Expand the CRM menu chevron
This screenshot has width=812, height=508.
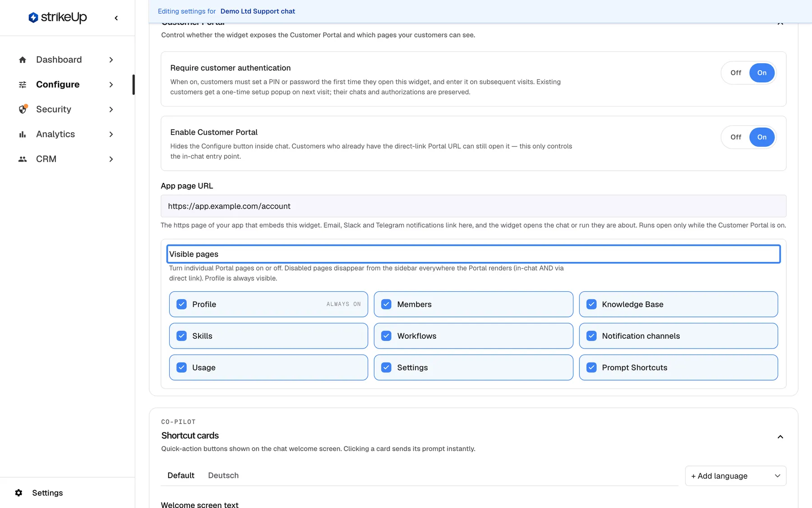click(111, 159)
